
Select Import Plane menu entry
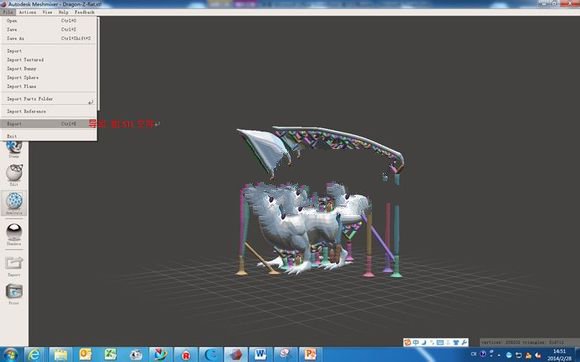[x=48, y=87]
